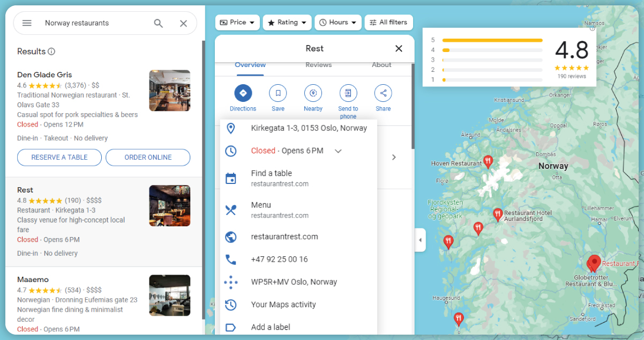Viewport: 644px width, 340px height.
Task: Open the Den Glade Gris result title
Action: (44, 75)
